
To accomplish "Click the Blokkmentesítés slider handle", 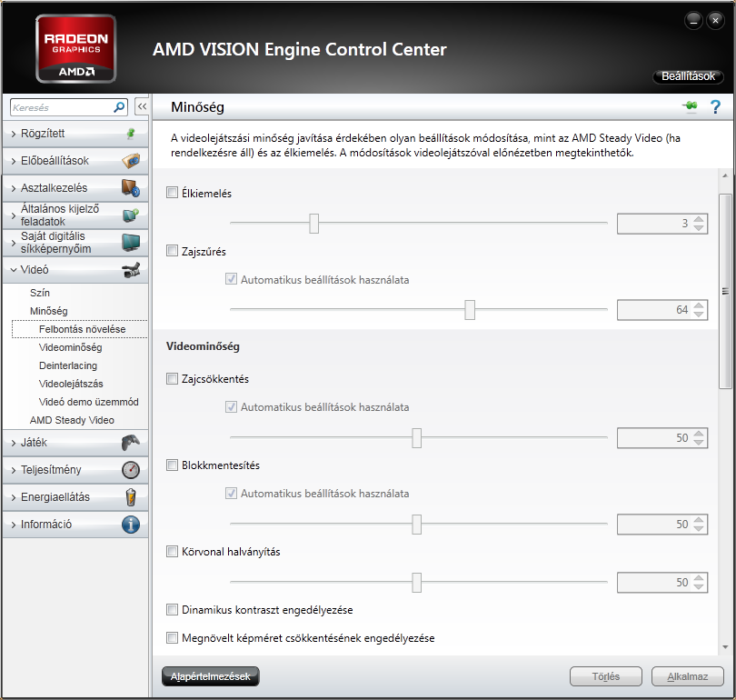I will click(416, 524).
